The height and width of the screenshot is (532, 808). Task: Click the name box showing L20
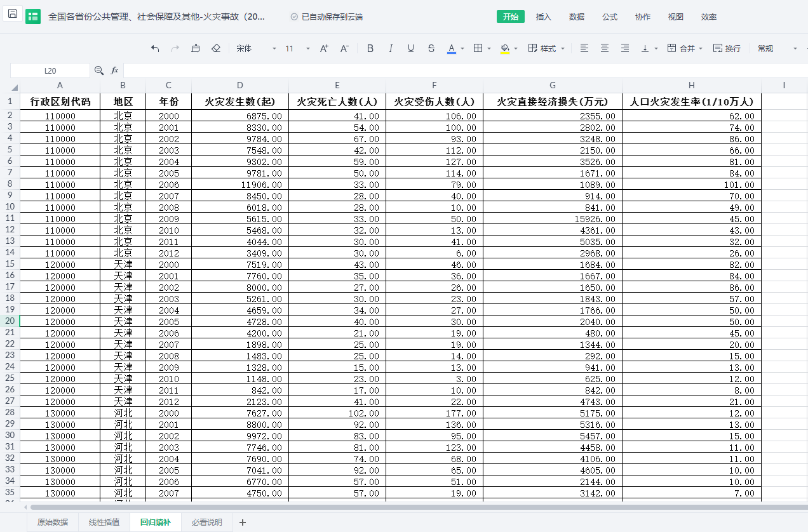(x=50, y=70)
